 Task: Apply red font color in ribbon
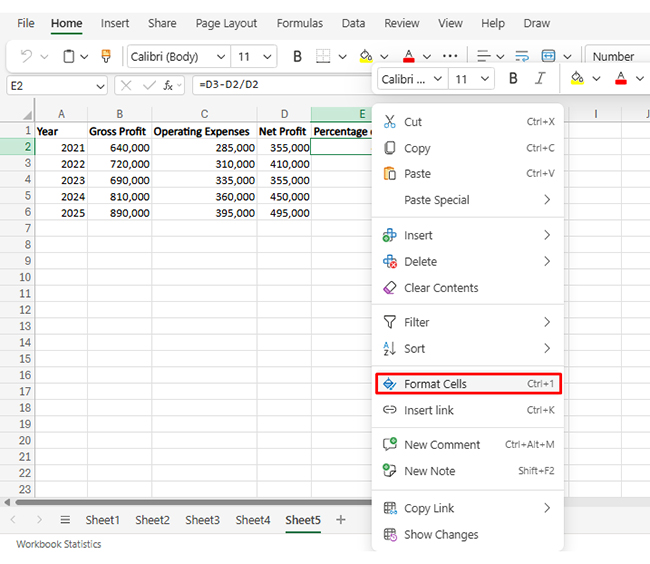click(409, 56)
